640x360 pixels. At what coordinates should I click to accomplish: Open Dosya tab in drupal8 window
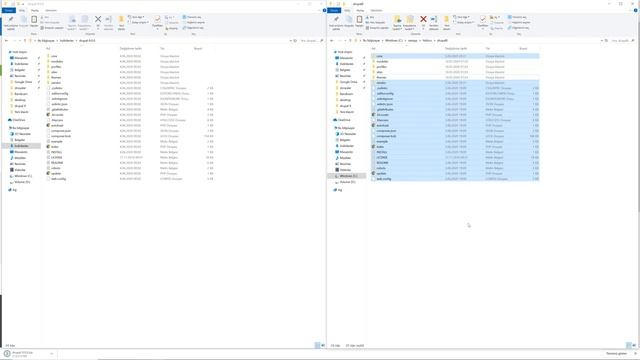[334, 10]
